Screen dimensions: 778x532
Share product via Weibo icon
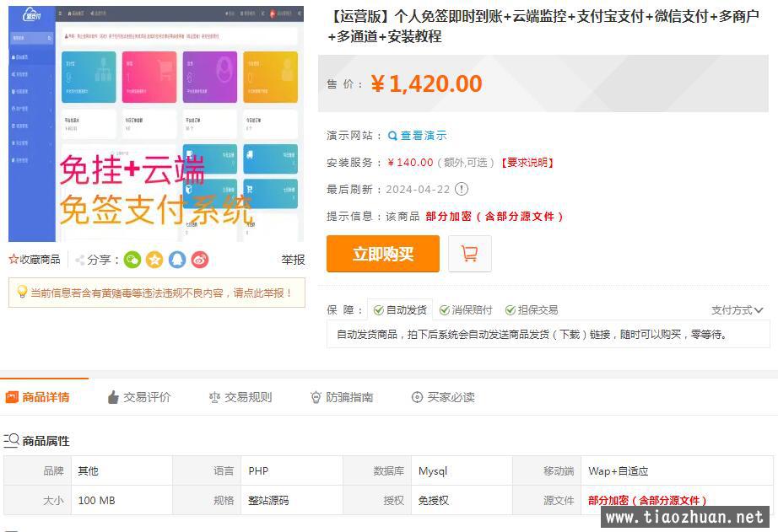(200, 260)
